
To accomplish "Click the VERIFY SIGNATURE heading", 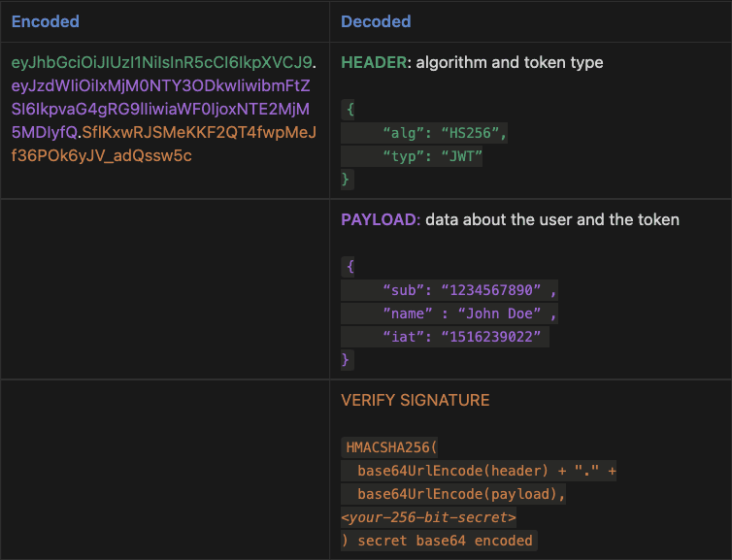I will point(416,400).
